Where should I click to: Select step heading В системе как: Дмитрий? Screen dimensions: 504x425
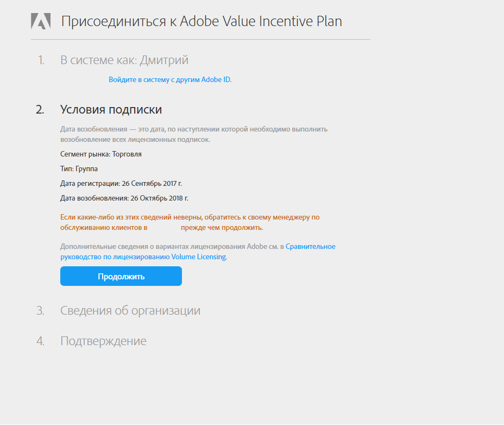(124, 60)
